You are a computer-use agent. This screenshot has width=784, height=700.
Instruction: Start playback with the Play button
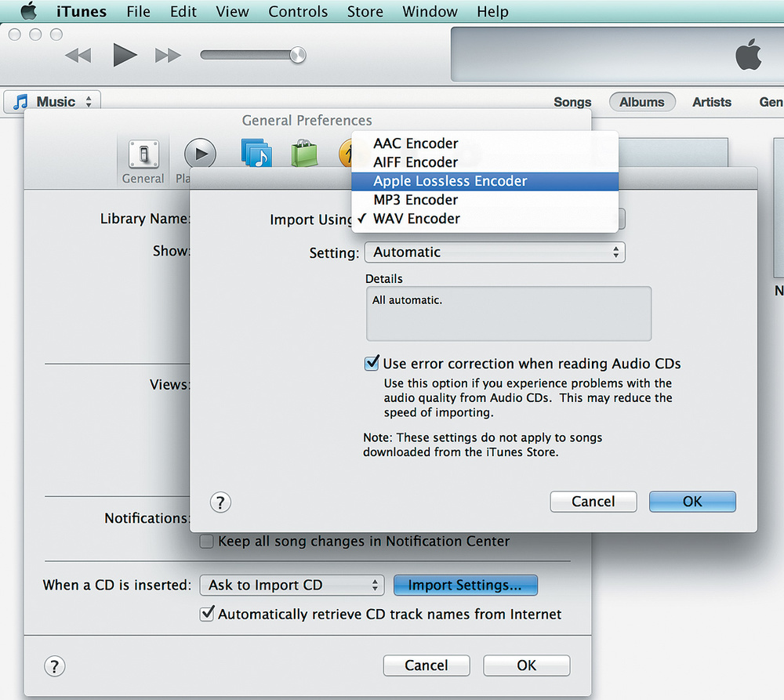[x=125, y=55]
